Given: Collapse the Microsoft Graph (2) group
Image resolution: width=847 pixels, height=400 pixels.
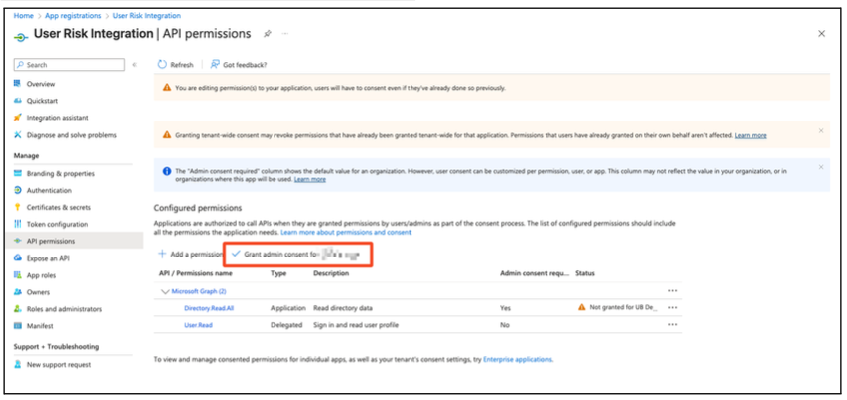Looking at the screenshot, I should (165, 291).
